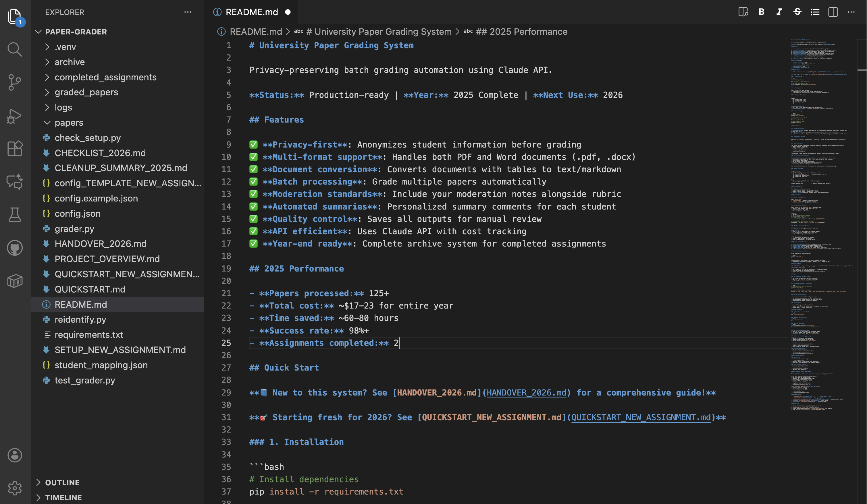Select the README.md editor tab

click(251, 12)
